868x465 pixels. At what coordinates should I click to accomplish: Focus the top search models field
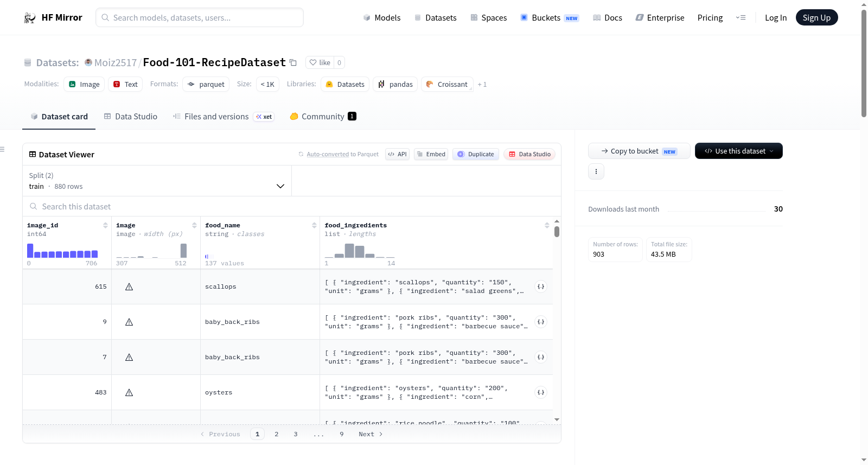(200, 17)
